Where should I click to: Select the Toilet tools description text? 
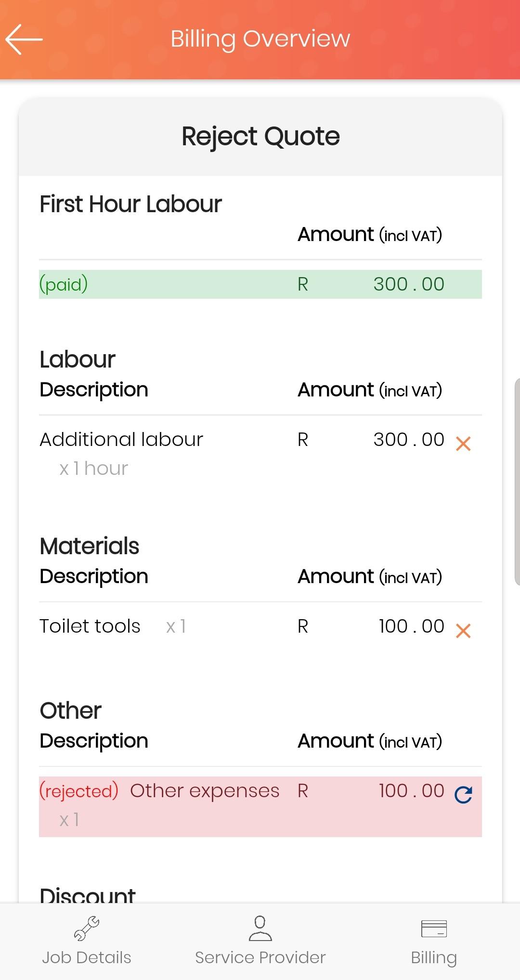pyautogui.click(x=90, y=626)
